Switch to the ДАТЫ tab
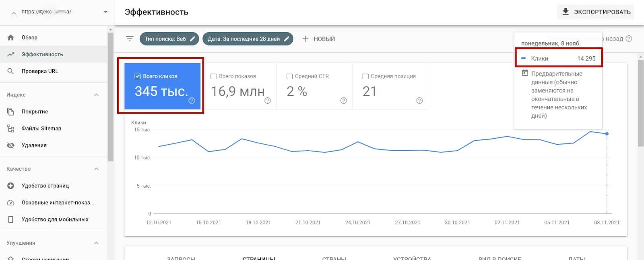Image resolution: width=644 pixels, height=260 pixels. pyautogui.click(x=577, y=258)
